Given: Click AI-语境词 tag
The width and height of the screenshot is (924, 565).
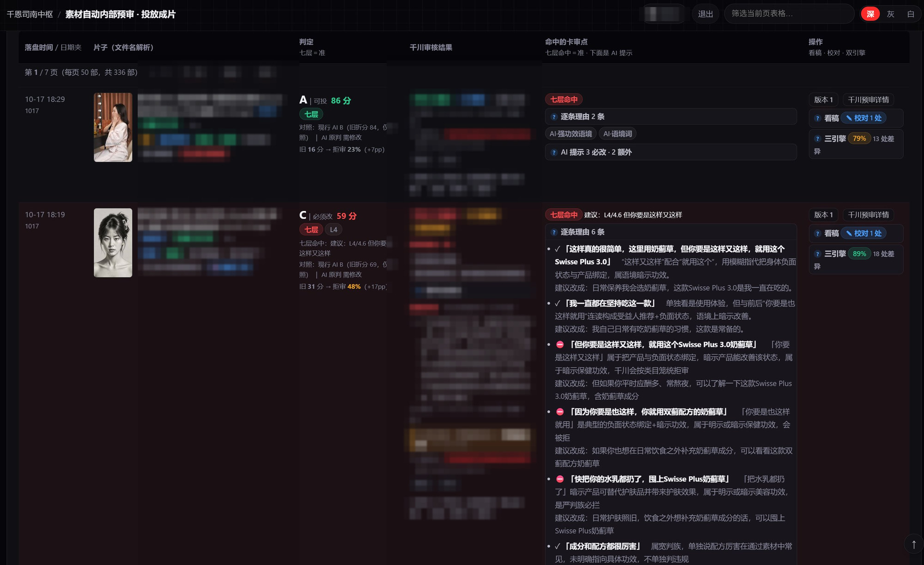Looking at the screenshot, I should (x=618, y=134).
